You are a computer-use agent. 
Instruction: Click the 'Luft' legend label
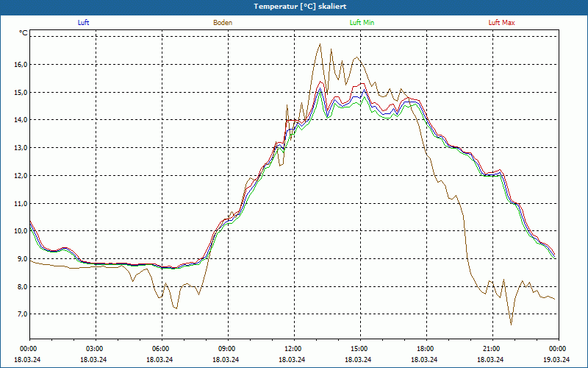(83, 23)
